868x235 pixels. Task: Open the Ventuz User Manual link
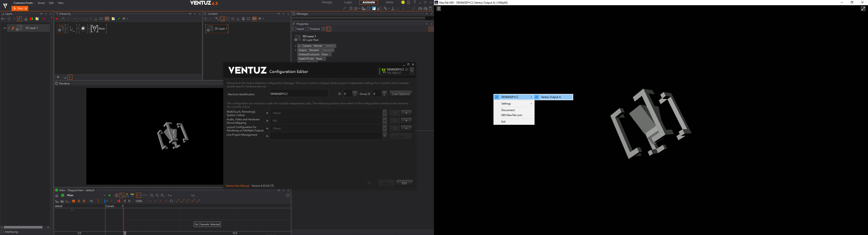click(x=237, y=186)
